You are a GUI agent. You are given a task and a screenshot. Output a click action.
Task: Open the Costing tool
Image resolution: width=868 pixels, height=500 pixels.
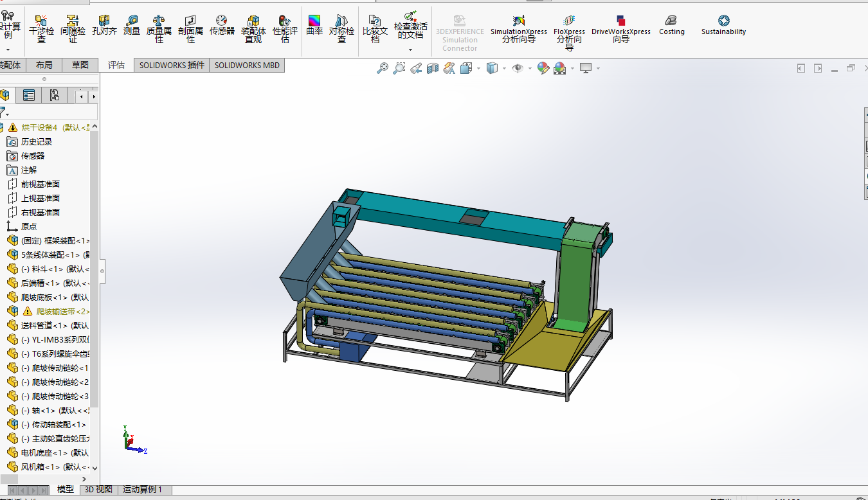(671, 26)
